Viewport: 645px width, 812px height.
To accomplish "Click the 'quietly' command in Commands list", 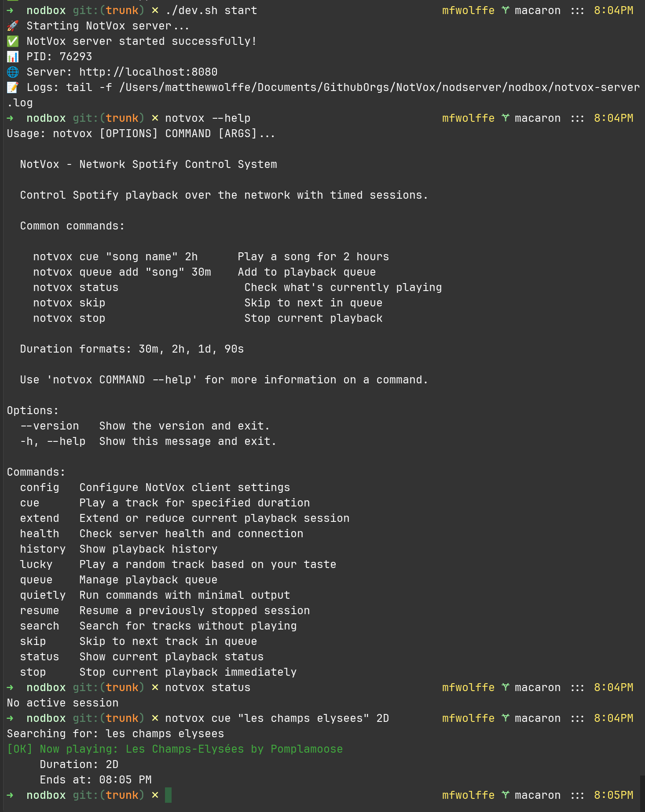I will (x=43, y=595).
